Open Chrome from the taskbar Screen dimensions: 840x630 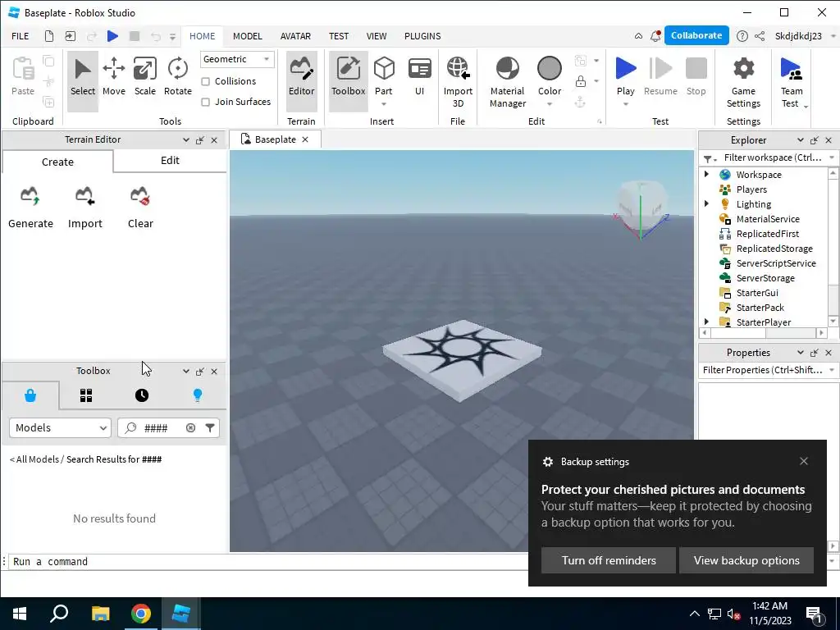point(141,614)
